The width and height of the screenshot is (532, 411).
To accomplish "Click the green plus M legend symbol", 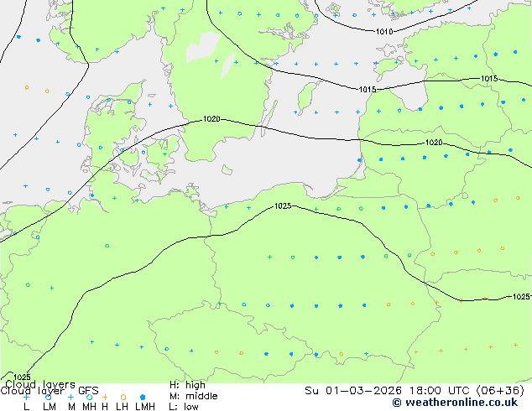I will (x=70, y=397).
